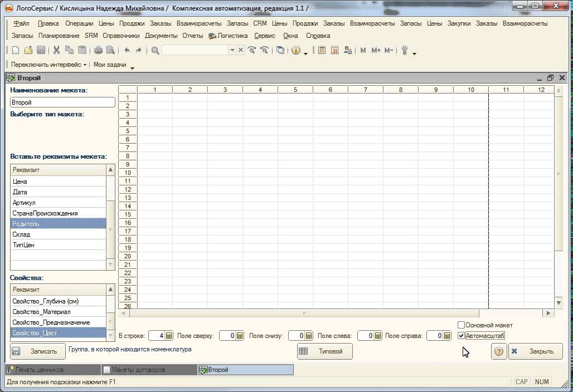Click the M- memory subtract button

point(389,50)
